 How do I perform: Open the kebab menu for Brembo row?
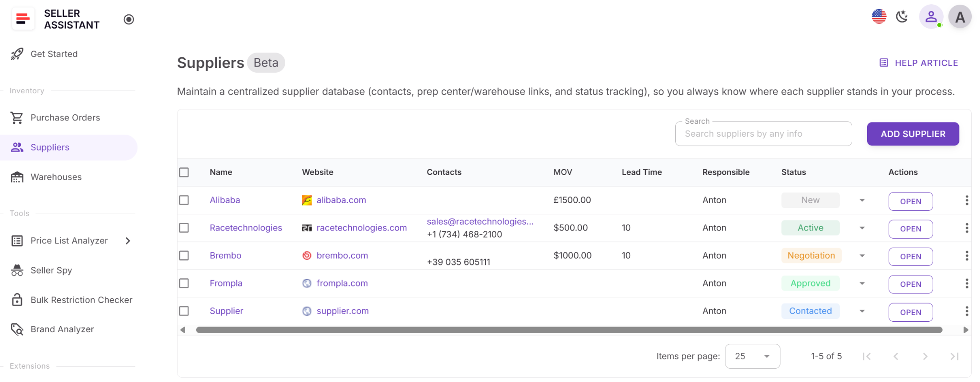[967, 256]
